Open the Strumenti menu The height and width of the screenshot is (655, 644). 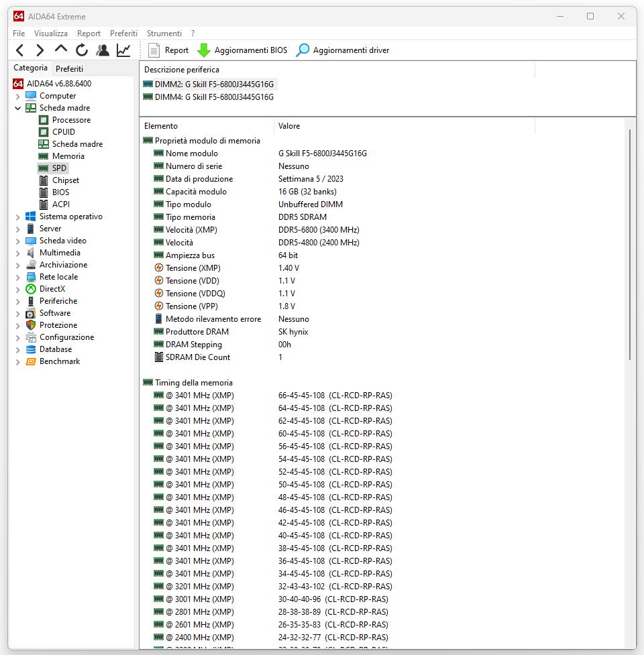(164, 34)
